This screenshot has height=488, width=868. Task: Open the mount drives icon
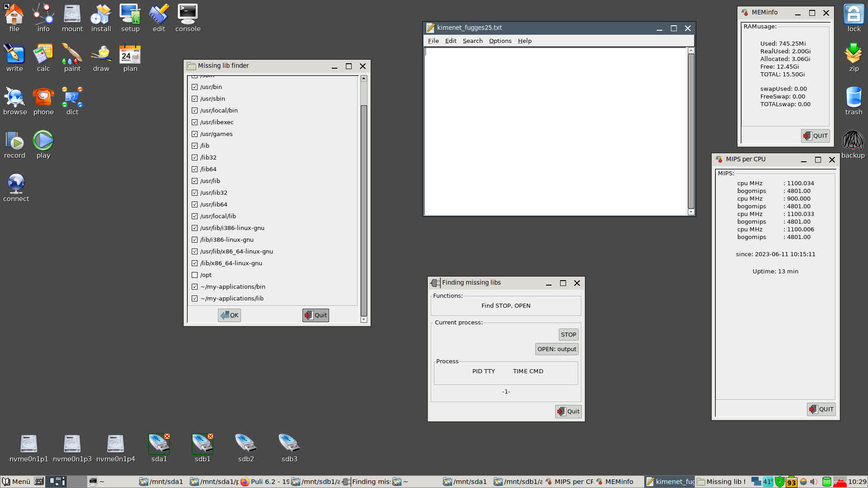(72, 18)
